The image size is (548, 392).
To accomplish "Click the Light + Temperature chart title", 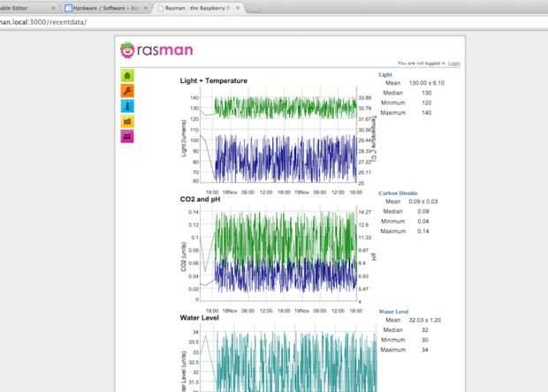I will (x=214, y=80).
